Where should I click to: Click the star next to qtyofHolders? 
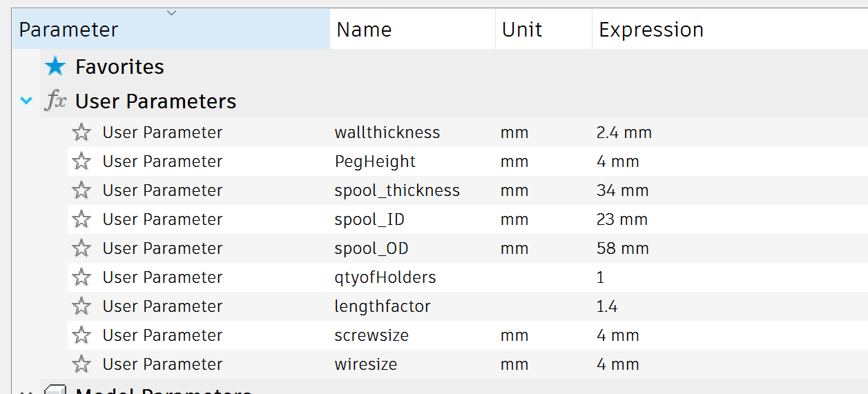pos(81,277)
